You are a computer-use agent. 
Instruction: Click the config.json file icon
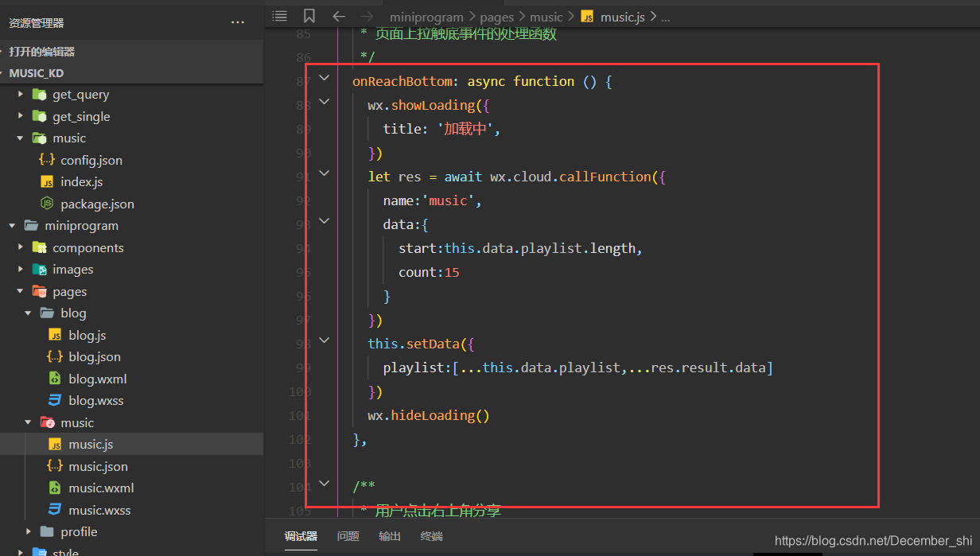point(47,160)
